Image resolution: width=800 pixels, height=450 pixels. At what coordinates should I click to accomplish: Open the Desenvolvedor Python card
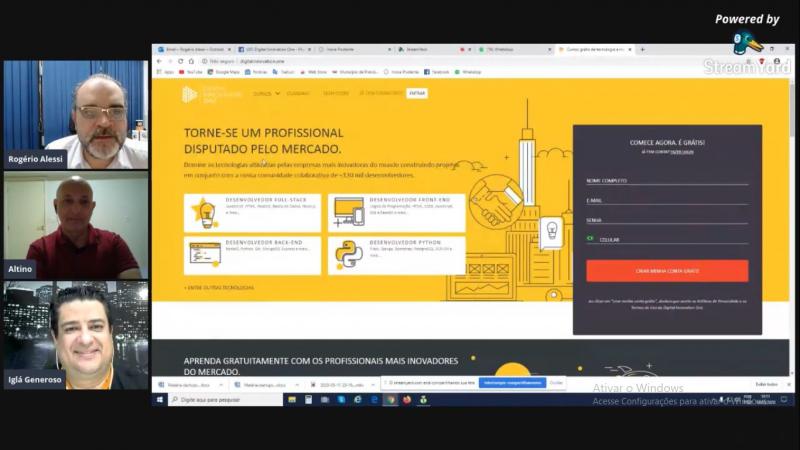point(396,256)
